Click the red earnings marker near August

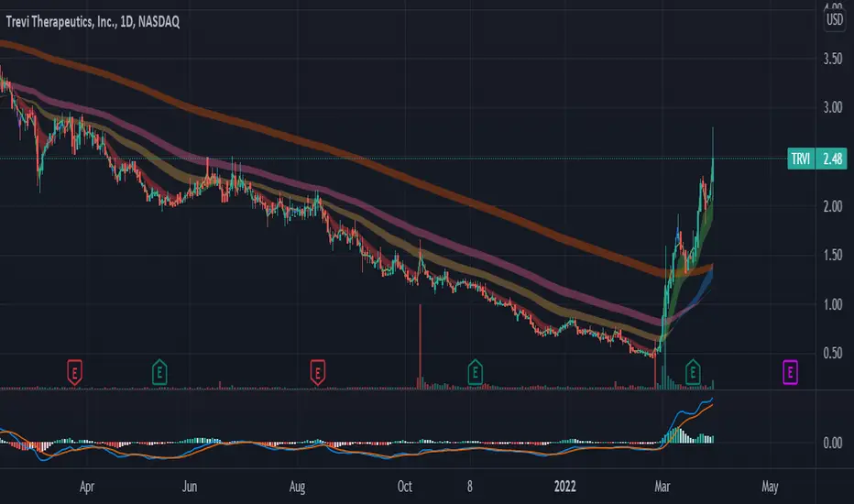click(318, 372)
